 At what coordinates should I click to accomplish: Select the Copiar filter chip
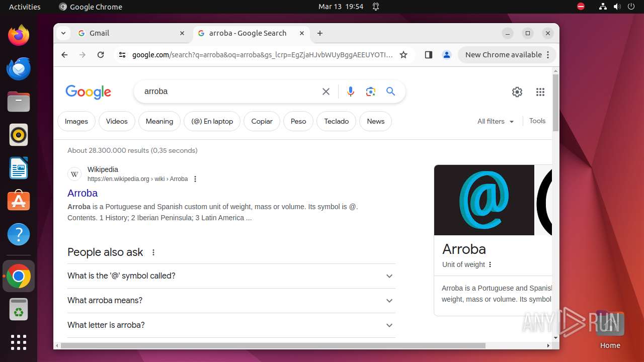262,121
